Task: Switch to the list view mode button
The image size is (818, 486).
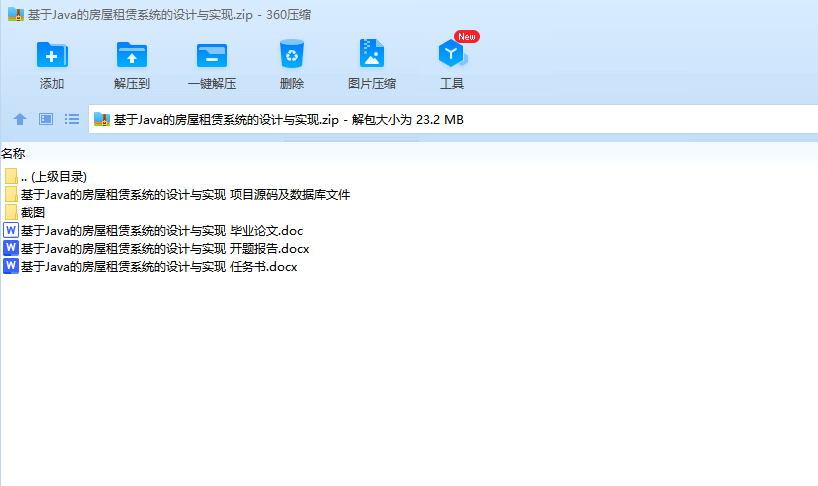Action: [72, 119]
